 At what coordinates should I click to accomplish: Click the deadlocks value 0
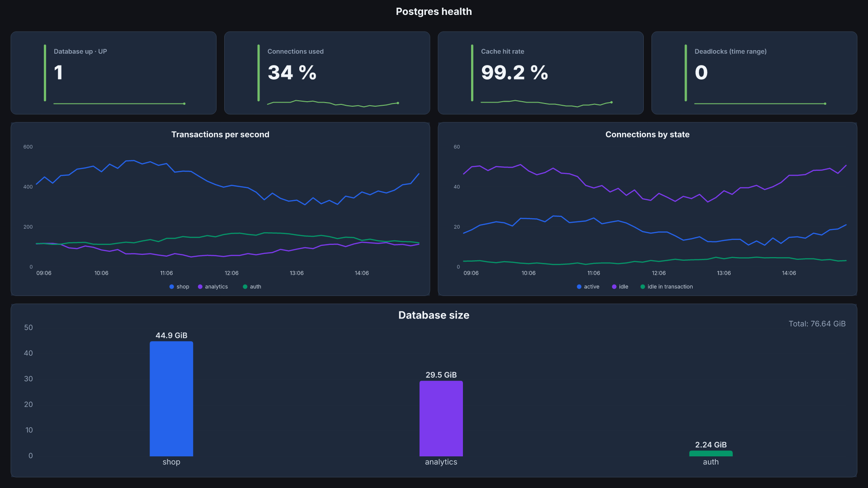pos(701,73)
